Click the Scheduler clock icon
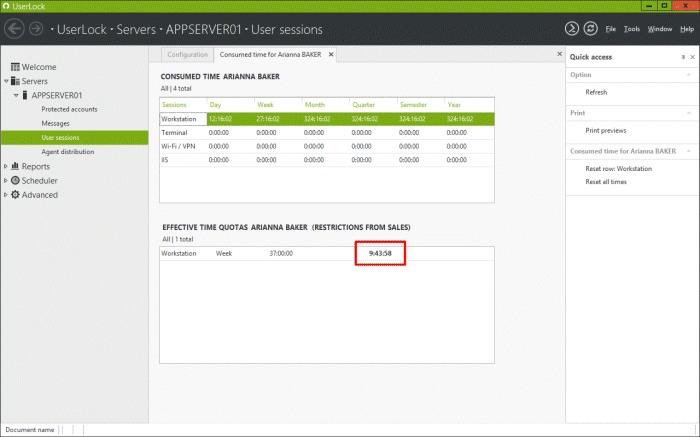 tap(15, 181)
